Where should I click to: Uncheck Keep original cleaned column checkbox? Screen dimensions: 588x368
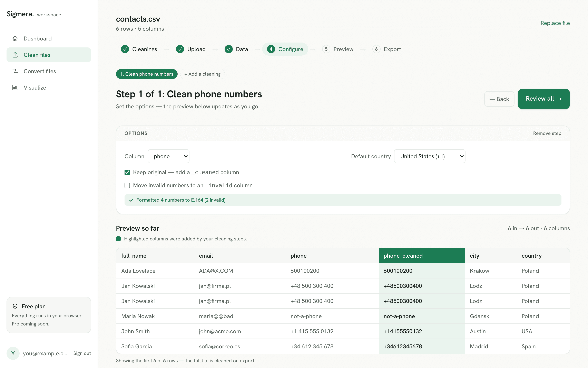pyautogui.click(x=127, y=172)
